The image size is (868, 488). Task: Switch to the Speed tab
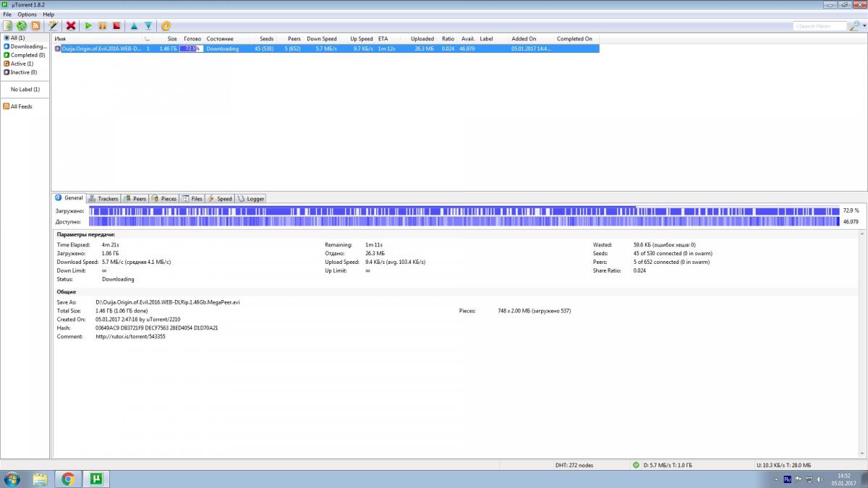point(220,199)
